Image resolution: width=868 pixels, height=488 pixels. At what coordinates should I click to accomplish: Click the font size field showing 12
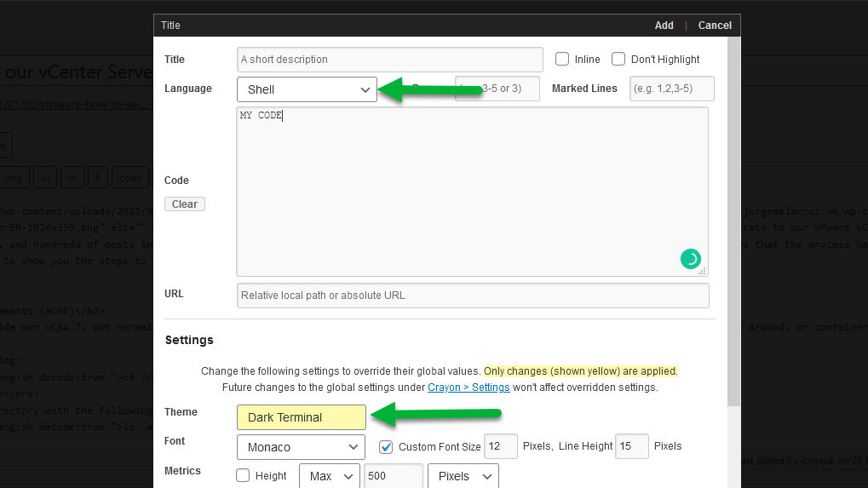coord(500,446)
